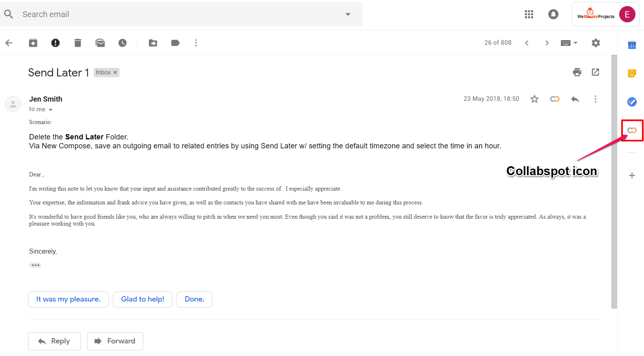The image size is (644, 356).
Task: Delete the email with trash icon
Action: pyautogui.click(x=78, y=43)
